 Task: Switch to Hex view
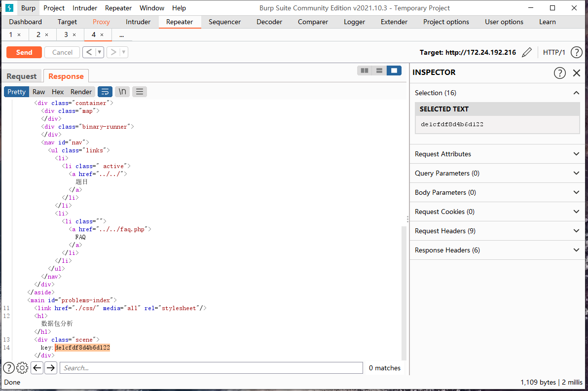(58, 92)
